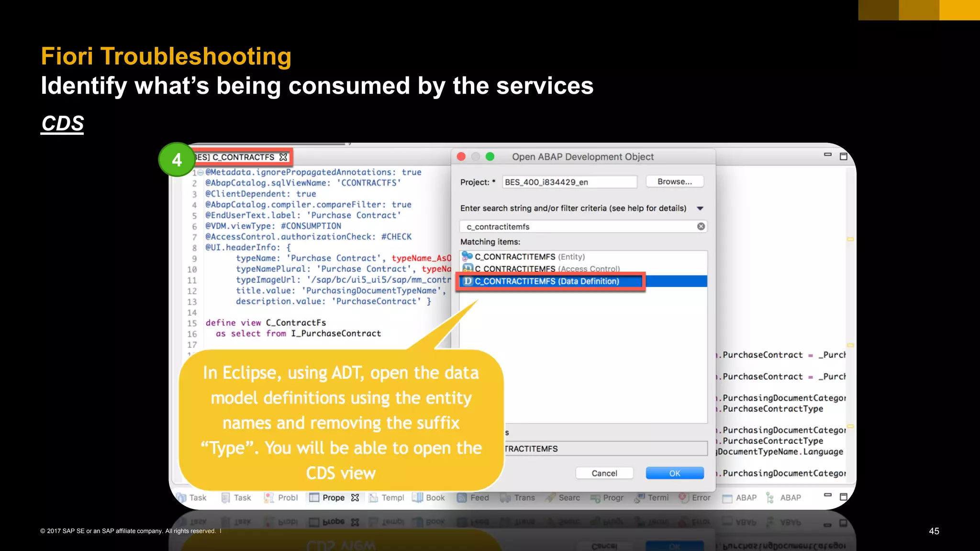Open the last ABAP view tab with tree icon
The height and width of the screenshot is (551, 980).
pyautogui.click(x=784, y=498)
